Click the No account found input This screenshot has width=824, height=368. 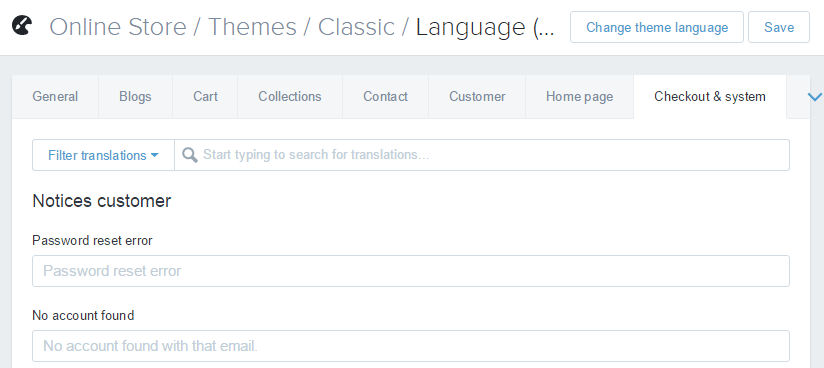pos(411,346)
